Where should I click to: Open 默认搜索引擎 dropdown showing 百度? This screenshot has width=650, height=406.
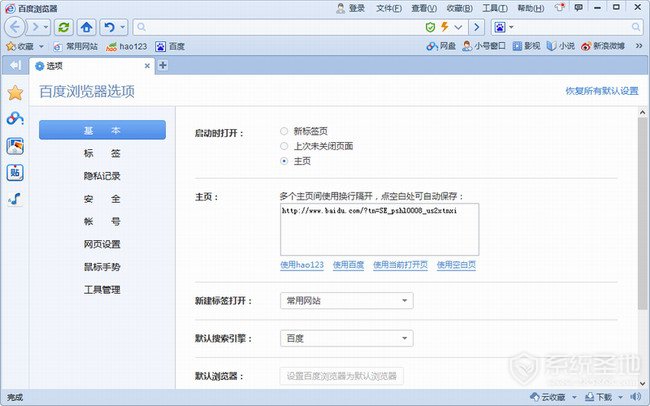pos(347,338)
